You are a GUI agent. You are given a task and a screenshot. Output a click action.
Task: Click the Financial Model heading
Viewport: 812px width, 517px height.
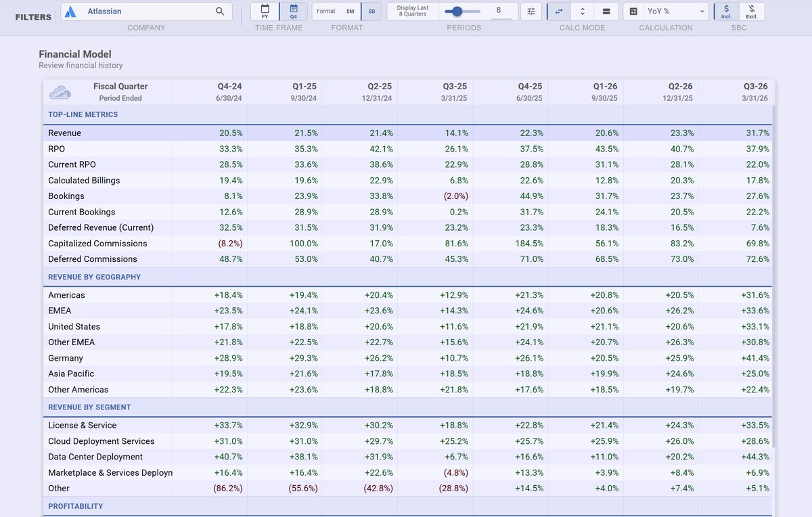point(75,54)
